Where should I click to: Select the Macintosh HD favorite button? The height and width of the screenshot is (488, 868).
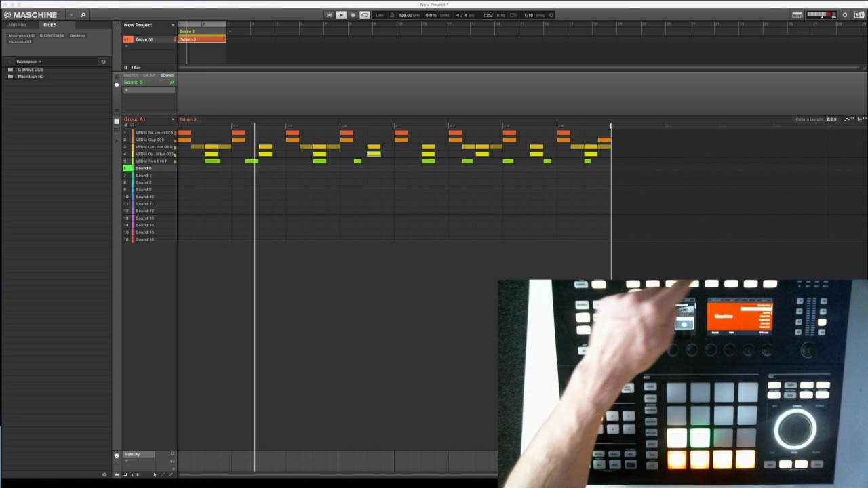[x=22, y=35]
